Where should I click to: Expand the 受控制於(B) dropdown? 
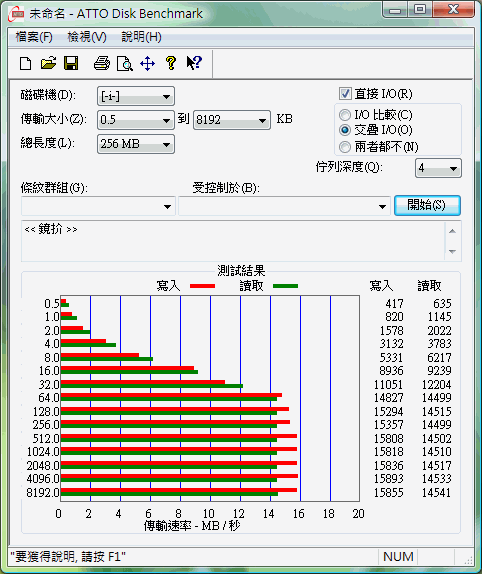284,206
